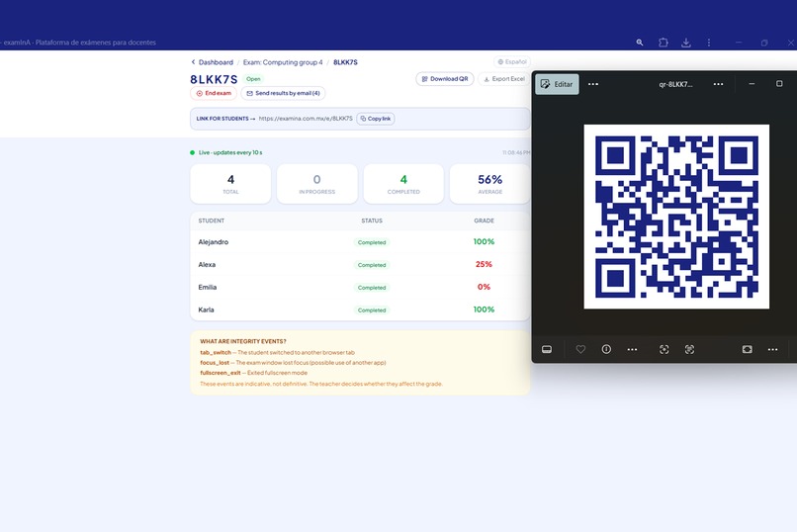Show file information with the info icon
797x532 pixels.
(606, 349)
